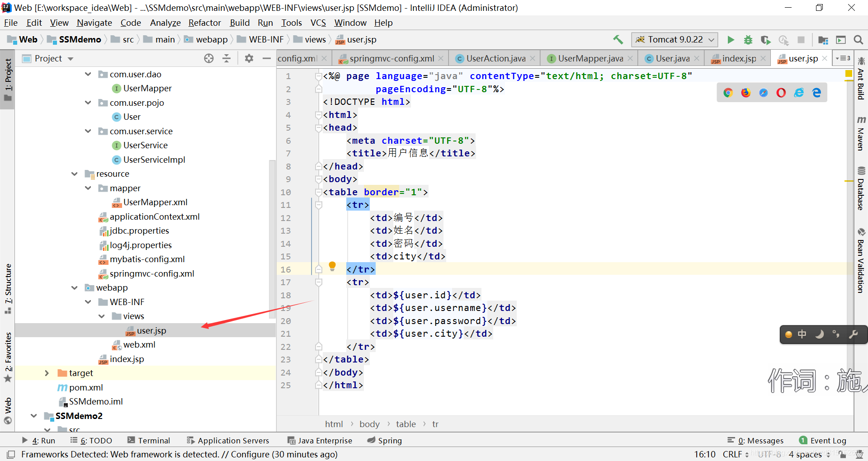The height and width of the screenshot is (461, 868).
Task: Click the 'table' breadcrumb in editor footer
Action: click(406, 424)
